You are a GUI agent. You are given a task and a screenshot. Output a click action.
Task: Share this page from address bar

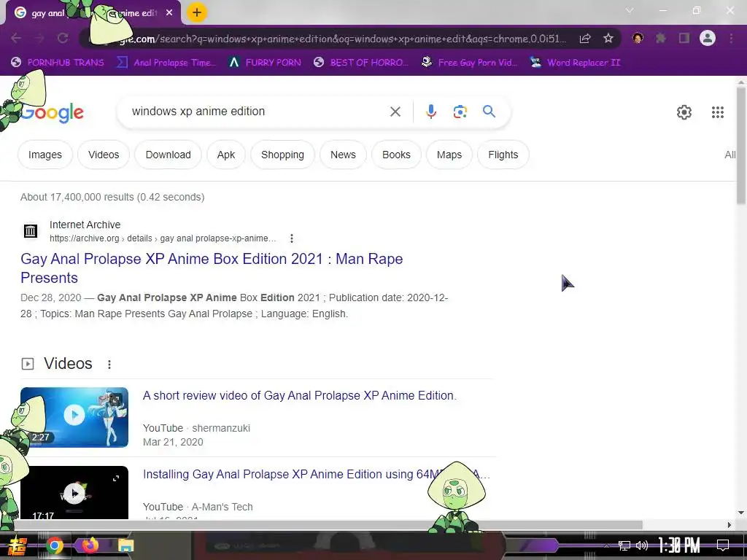(x=585, y=39)
